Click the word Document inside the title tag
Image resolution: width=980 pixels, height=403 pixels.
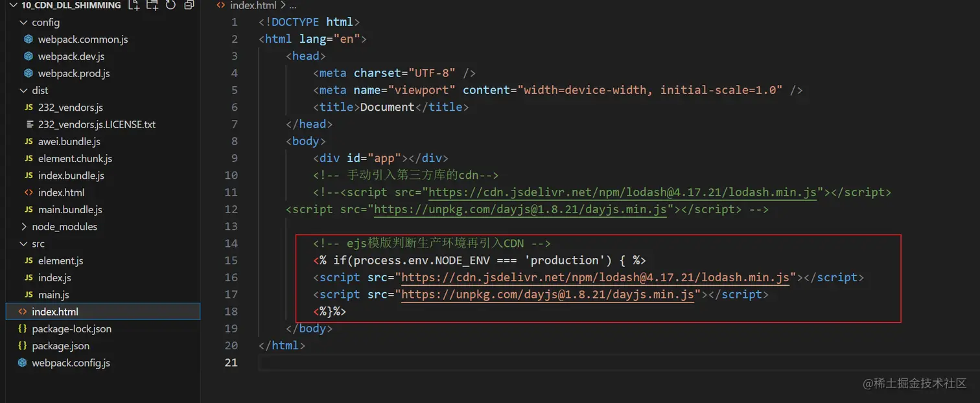387,107
